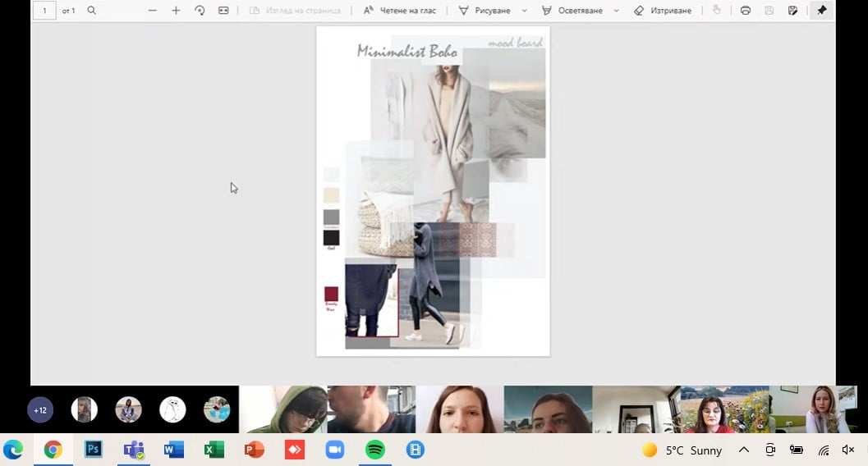Print the PDF document
The image size is (868, 466).
(746, 11)
